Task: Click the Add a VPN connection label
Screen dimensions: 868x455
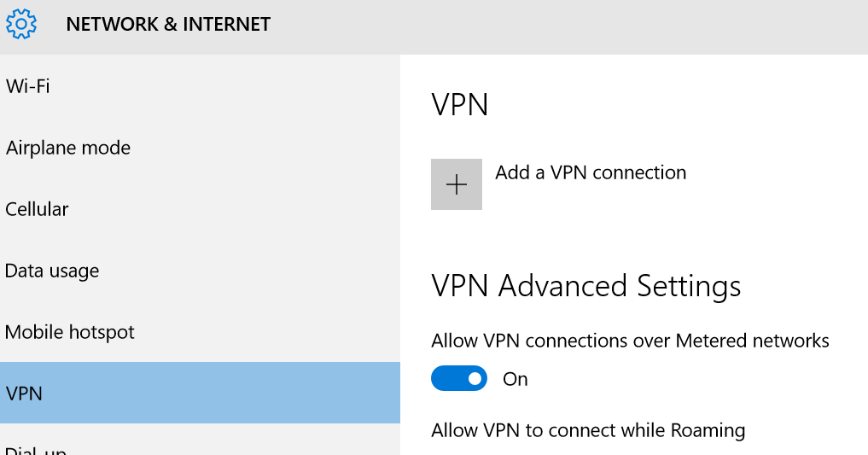Action: (591, 172)
